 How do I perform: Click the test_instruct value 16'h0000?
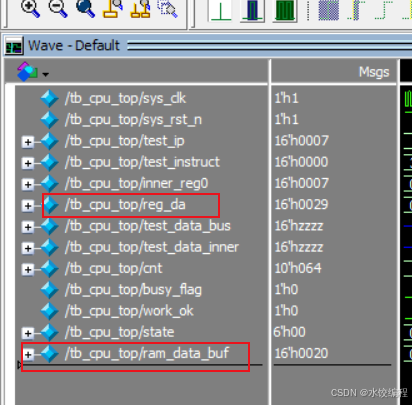(x=301, y=162)
